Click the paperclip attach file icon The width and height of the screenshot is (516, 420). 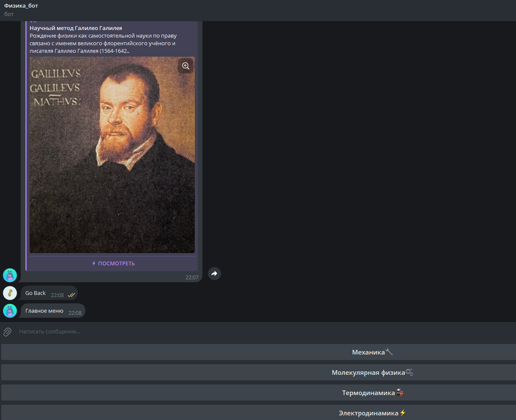[7, 332]
